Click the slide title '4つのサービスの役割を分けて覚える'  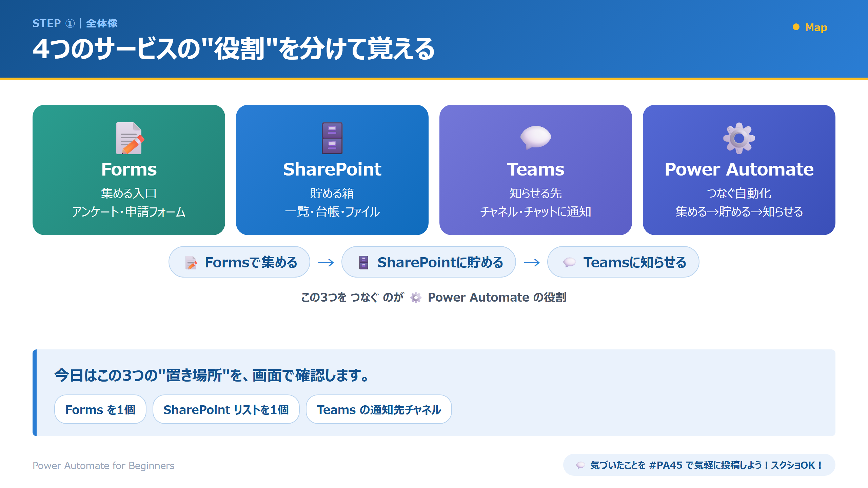point(233,49)
